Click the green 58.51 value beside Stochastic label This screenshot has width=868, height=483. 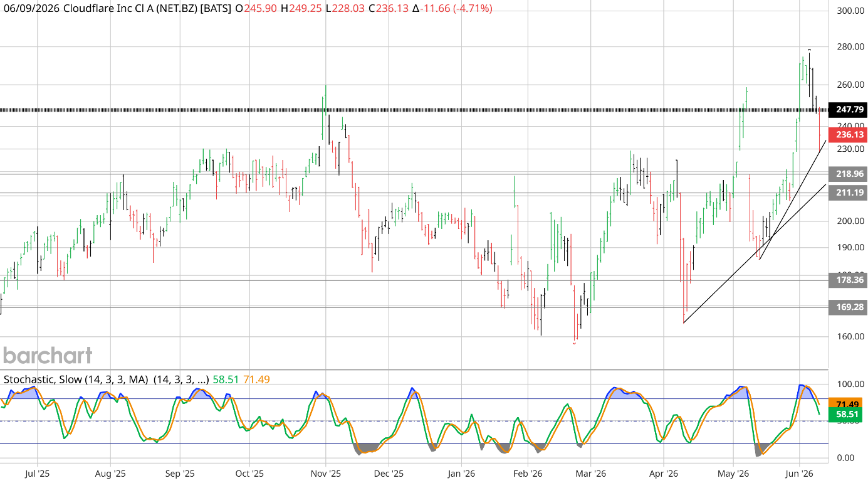point(225,379)
